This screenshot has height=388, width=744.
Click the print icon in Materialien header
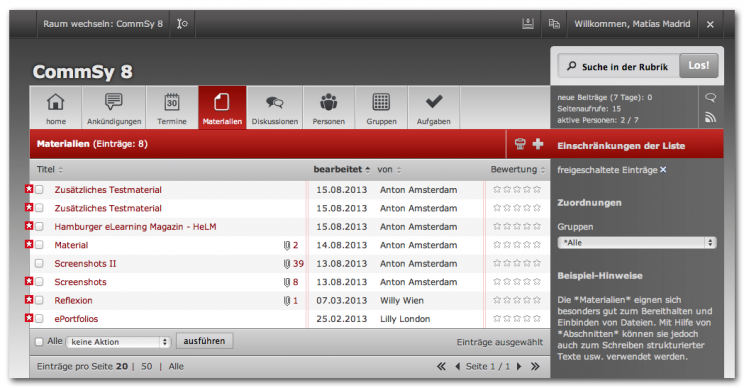tap(520, 144)
